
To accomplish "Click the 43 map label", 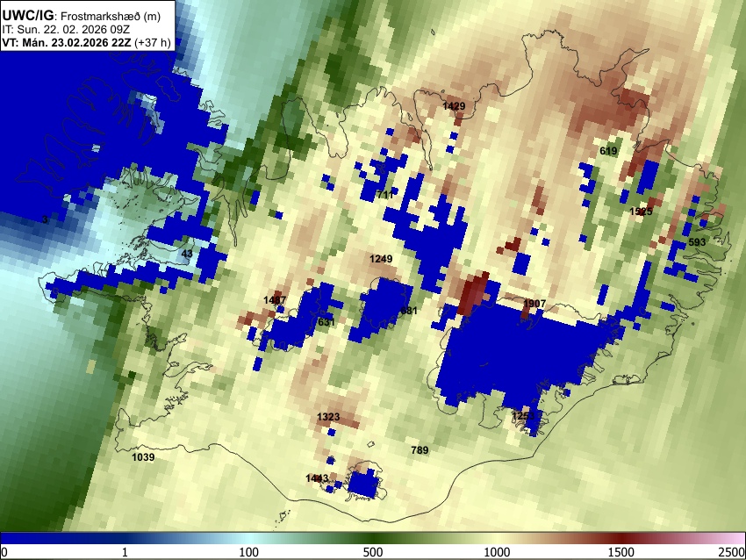I will pos(188,254).
